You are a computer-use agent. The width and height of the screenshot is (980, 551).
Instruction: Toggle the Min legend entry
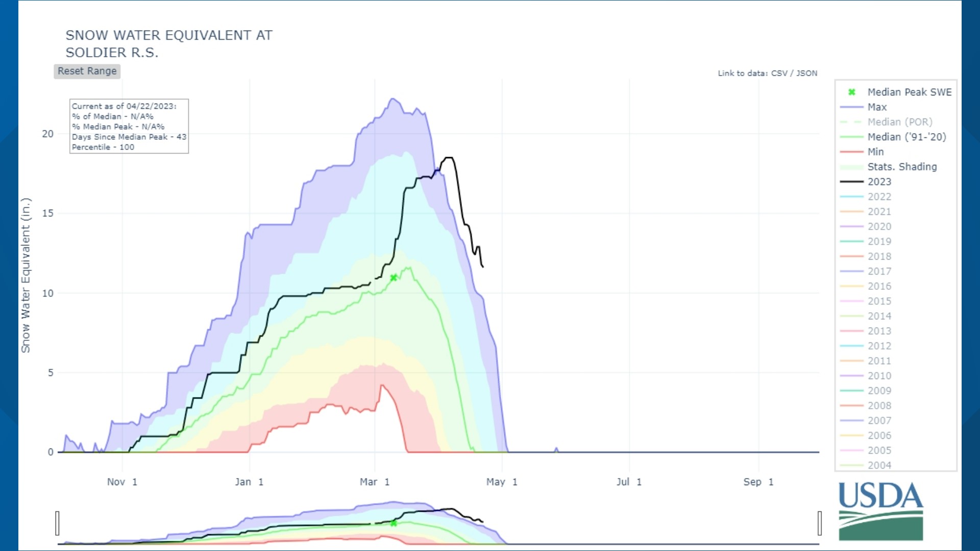click(875, 152)
